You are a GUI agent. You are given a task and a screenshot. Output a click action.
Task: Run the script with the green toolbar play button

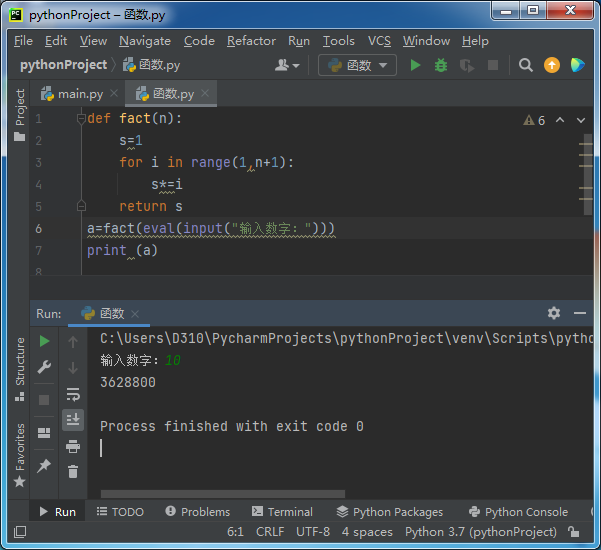[415, 65]
